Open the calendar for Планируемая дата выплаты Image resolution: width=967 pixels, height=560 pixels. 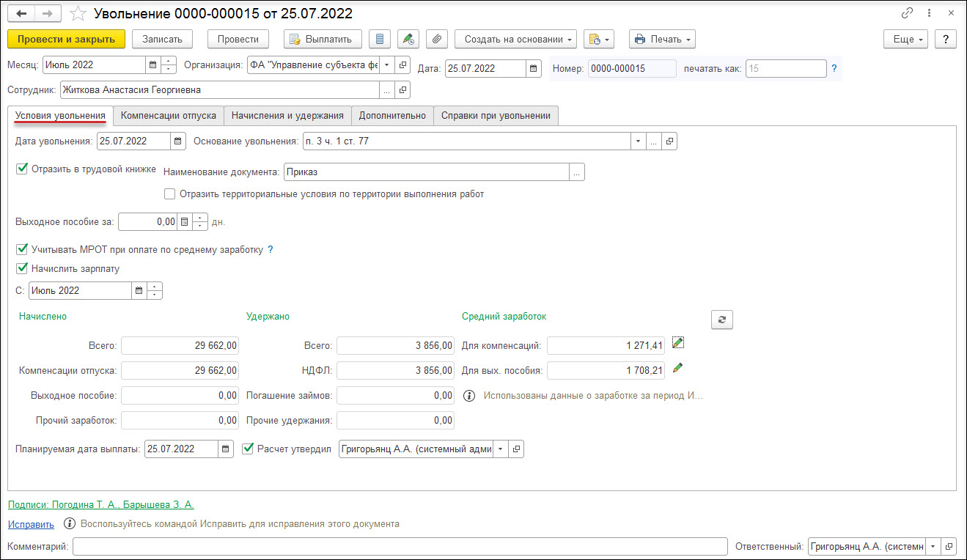click(226, 449)
